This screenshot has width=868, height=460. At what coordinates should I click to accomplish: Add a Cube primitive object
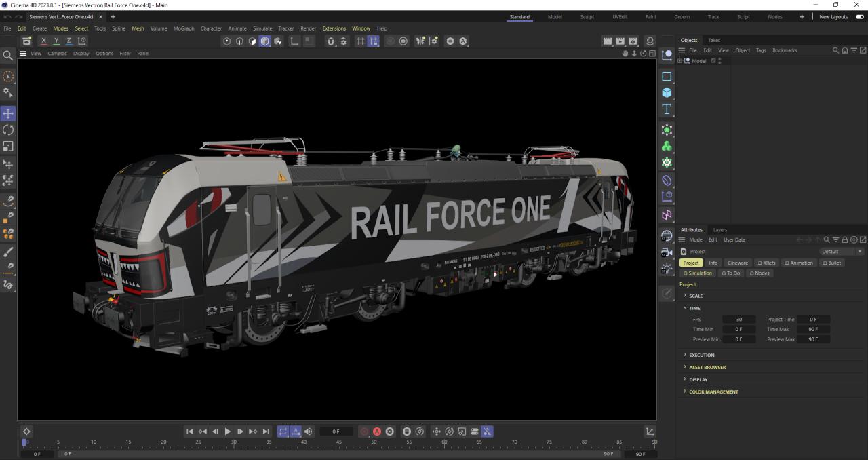click(667, 93)
